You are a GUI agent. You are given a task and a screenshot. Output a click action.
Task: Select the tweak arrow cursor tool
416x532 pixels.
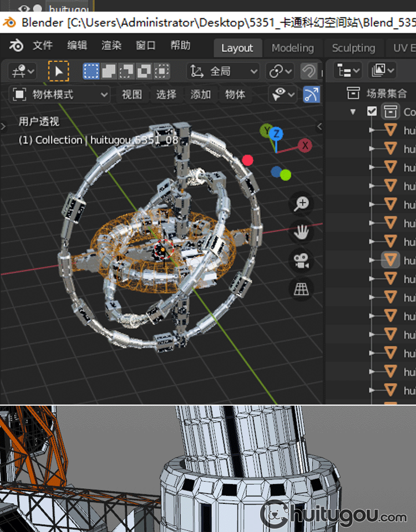click(58, 71)
